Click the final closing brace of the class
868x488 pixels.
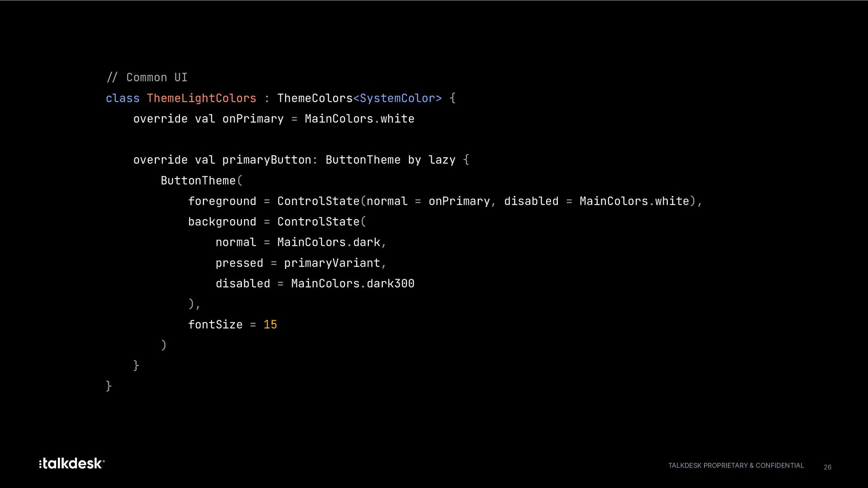click(108, 386)
